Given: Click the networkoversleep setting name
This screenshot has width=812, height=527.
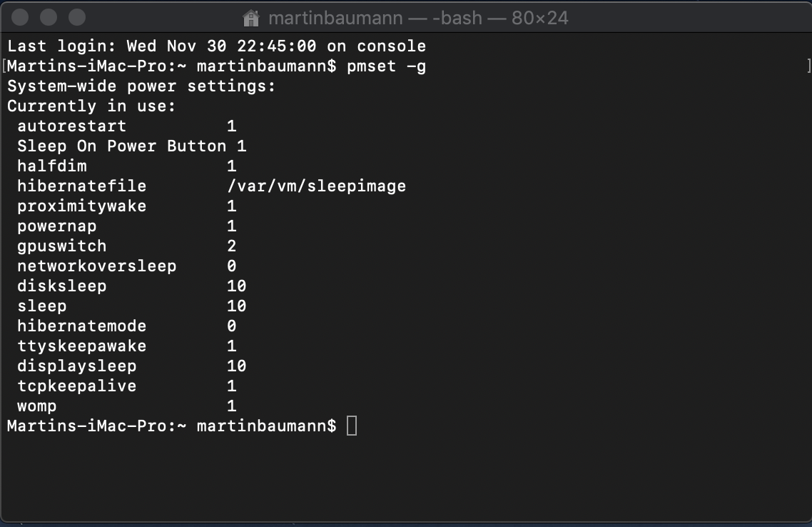Looking at the screenshot, I should click(x=96, y=266).
